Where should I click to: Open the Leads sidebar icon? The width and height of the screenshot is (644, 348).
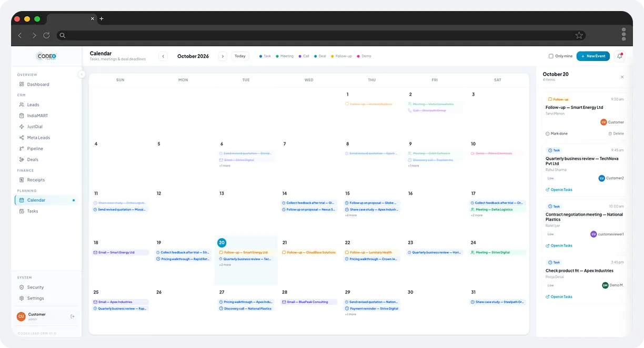click(22, 105)
